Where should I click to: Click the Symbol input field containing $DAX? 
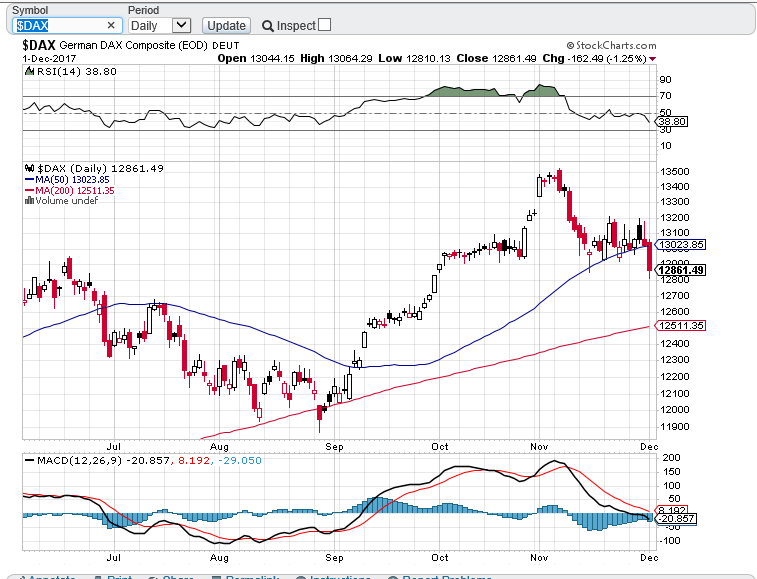(x=67, y=26)
